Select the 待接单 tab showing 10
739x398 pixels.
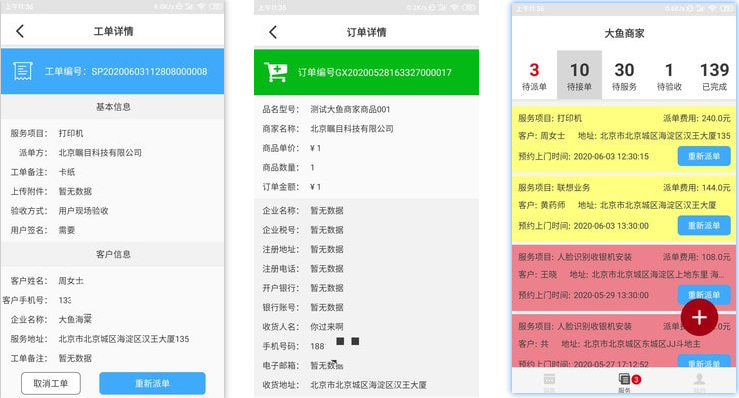(x=579, y=75)
